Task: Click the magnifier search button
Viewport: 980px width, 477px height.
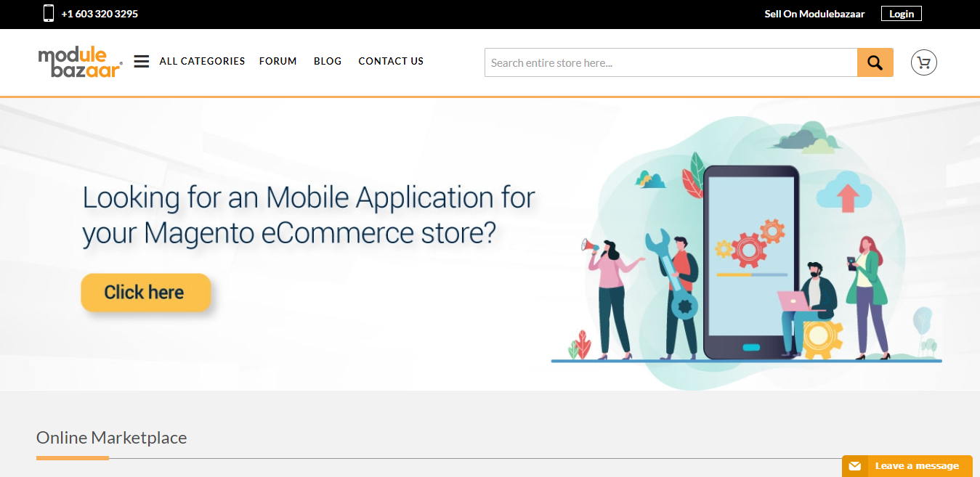Action: [875, 62]
